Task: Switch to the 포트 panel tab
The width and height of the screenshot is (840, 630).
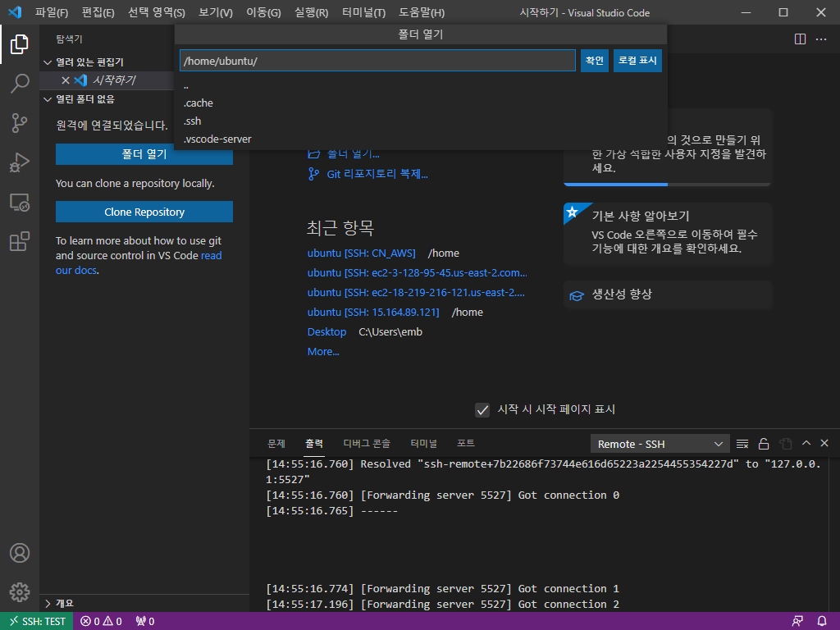Action: coord(466,444)
